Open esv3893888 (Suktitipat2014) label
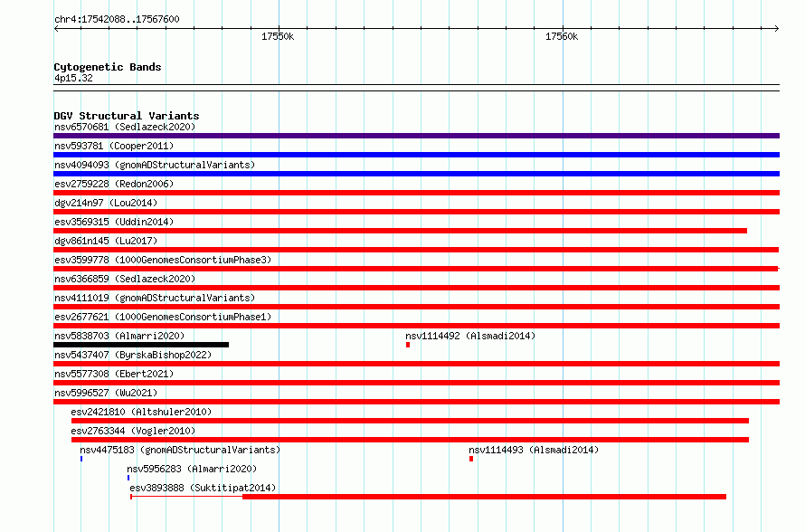Image resolution: width=805 pixels, height=532 pixels. click(203, 488)
